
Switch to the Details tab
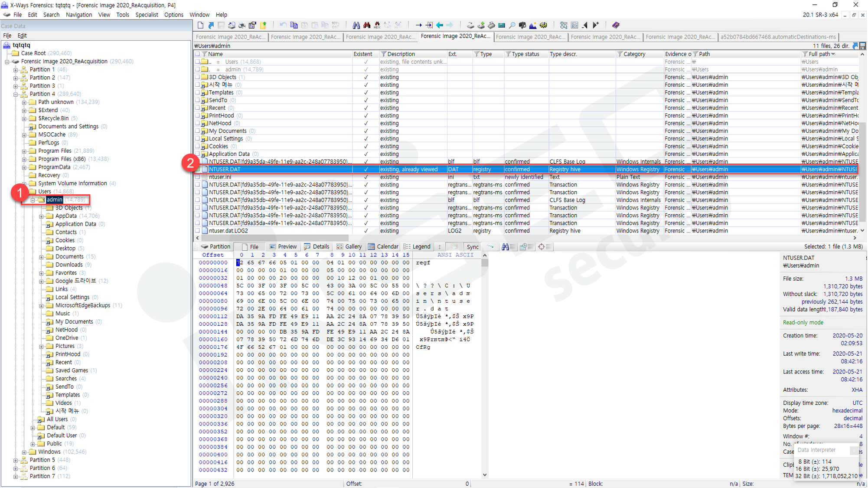point(317,246)
